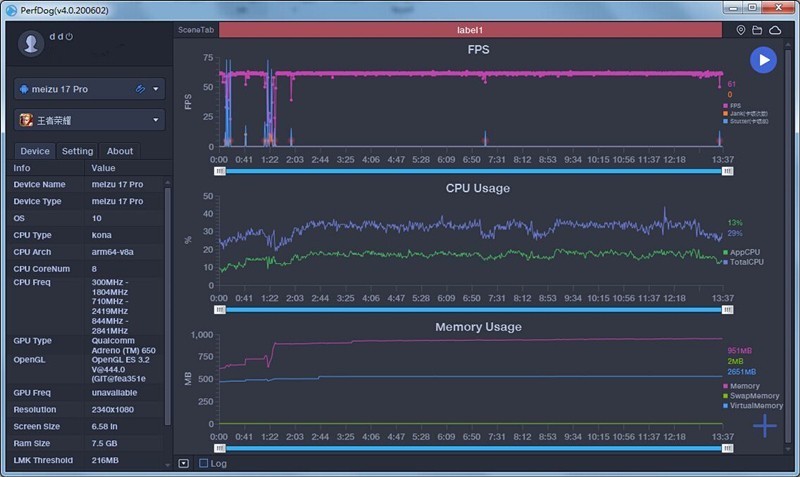Click the game app icon in selector
Viewport: 800px width, 477px height.
tap(26, 121)
